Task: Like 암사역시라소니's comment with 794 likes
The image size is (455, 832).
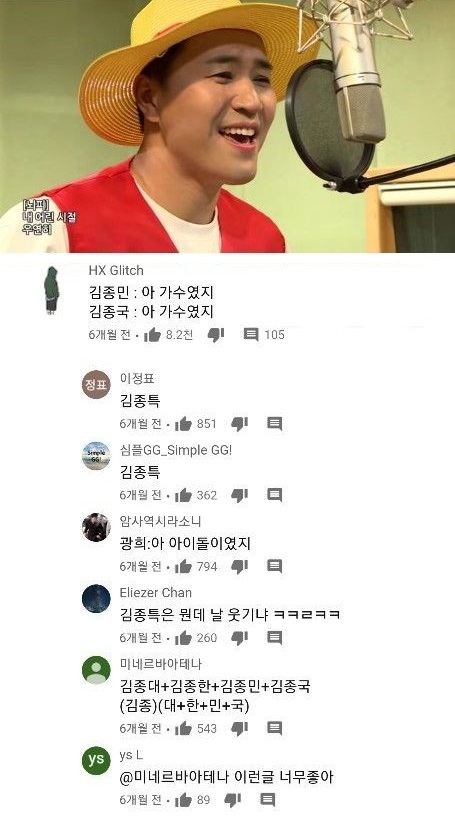Action: point(183,566)
